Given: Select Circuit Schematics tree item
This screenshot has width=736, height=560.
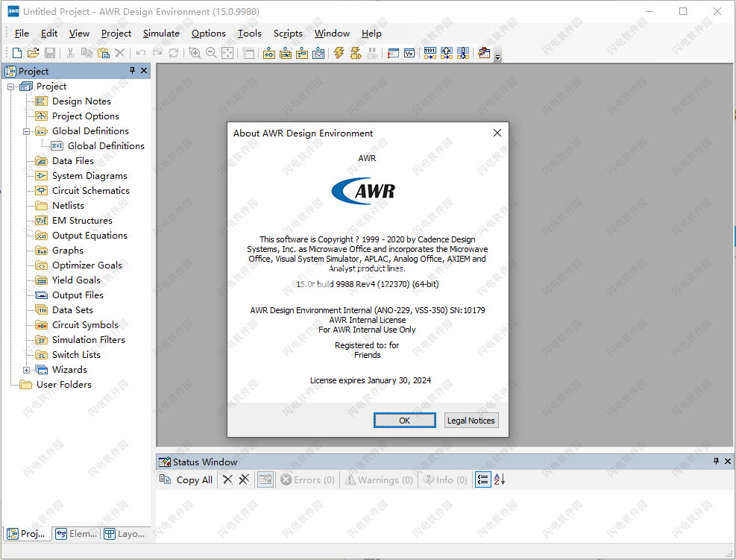Looking at the screenshot, I should click(90, 191).
